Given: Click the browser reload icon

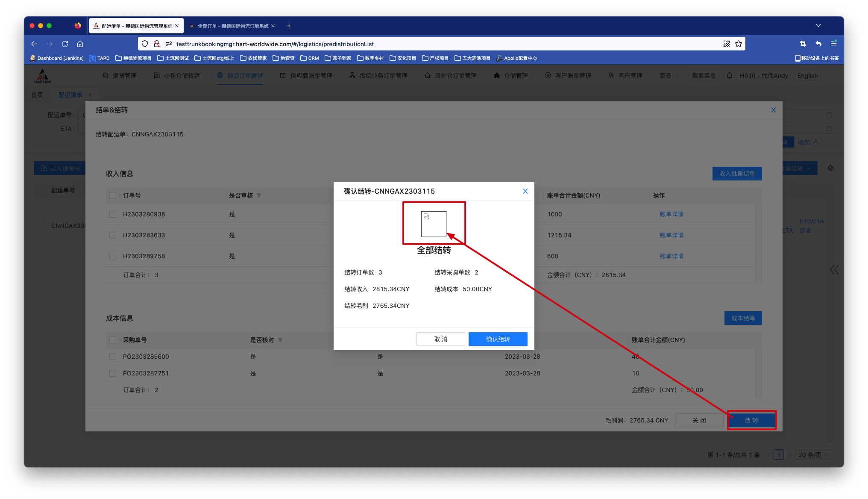Looking at the screenshot, I should pyautogui.click(x=65, y=44).
